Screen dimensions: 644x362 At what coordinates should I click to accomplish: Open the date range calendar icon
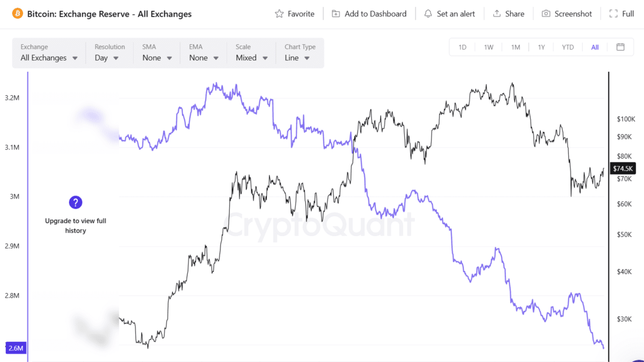click(621, 47)
